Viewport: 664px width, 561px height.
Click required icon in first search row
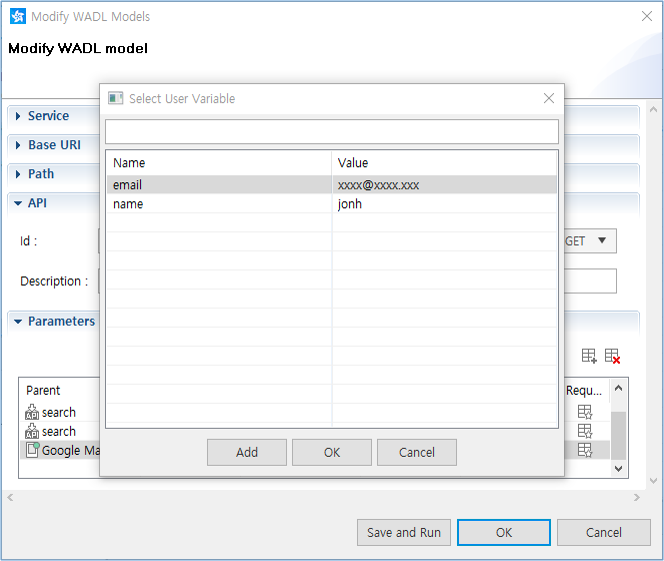pos(585,412)
